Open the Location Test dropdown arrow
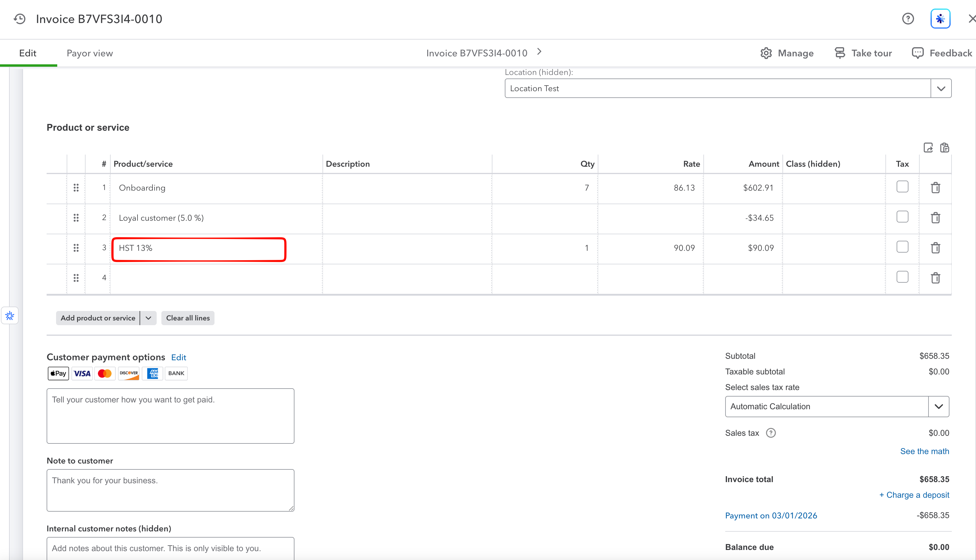 (x=941, y=89)
